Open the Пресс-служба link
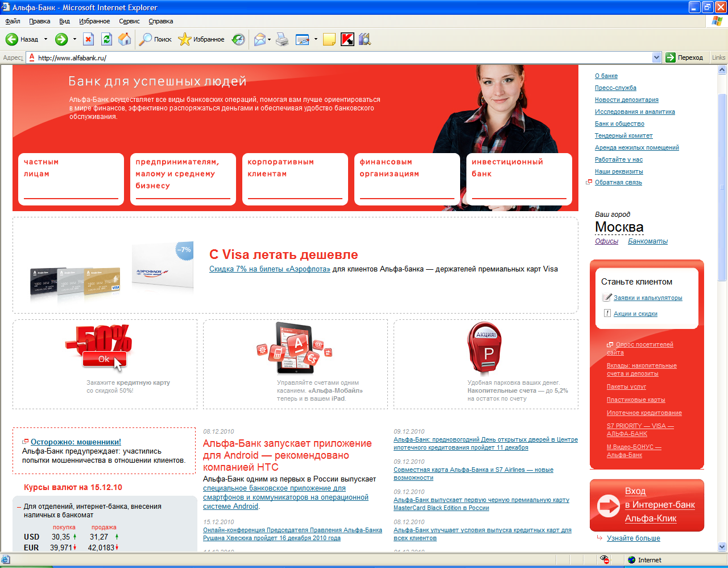The width and height of the screenshot is (728, 568). (615, 88)
